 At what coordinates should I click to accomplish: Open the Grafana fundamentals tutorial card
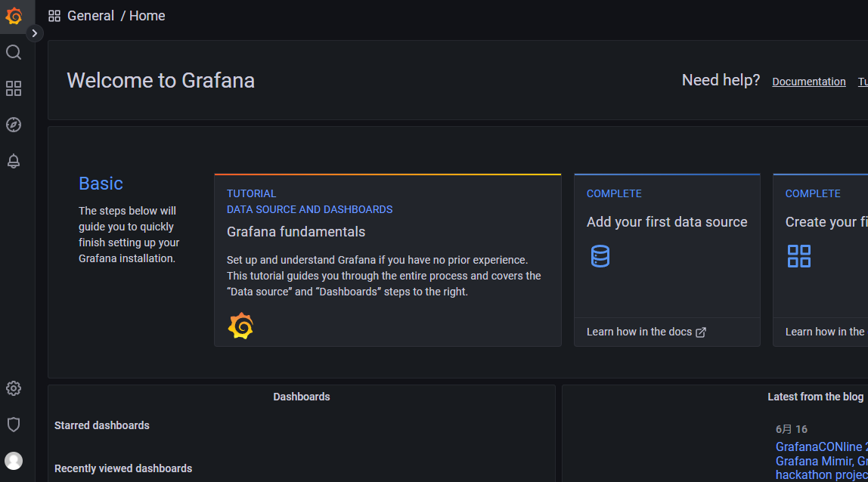pos(387,260)
